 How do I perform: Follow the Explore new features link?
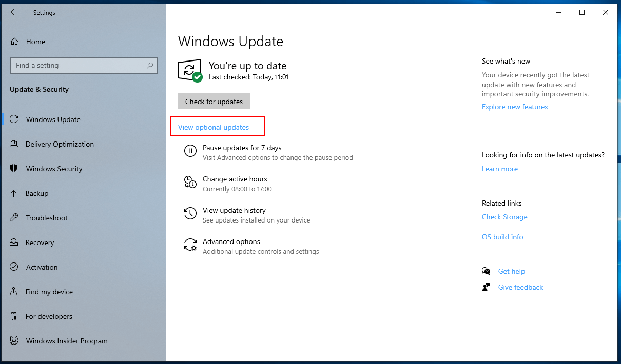point(515,107)
